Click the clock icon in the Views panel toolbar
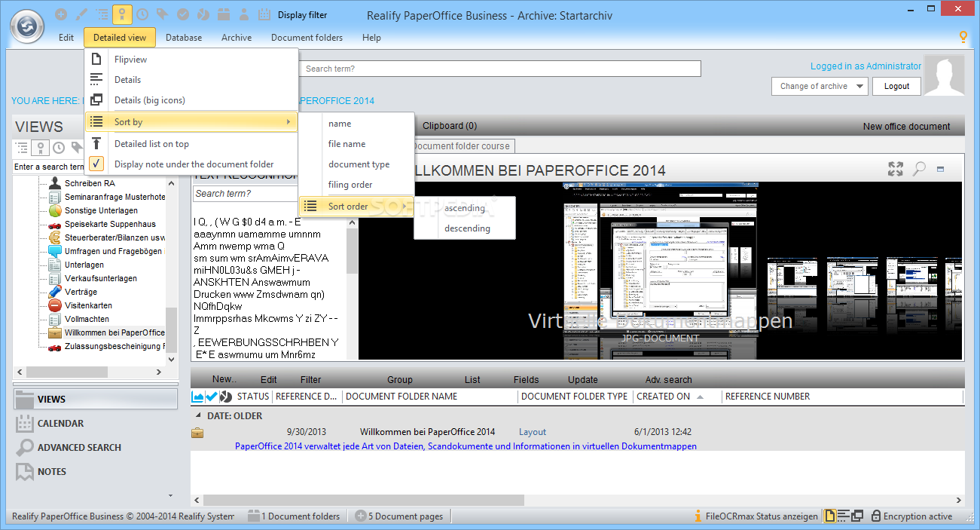The height and width of the screenshot is (530, 980). click(x=59, y=148)
